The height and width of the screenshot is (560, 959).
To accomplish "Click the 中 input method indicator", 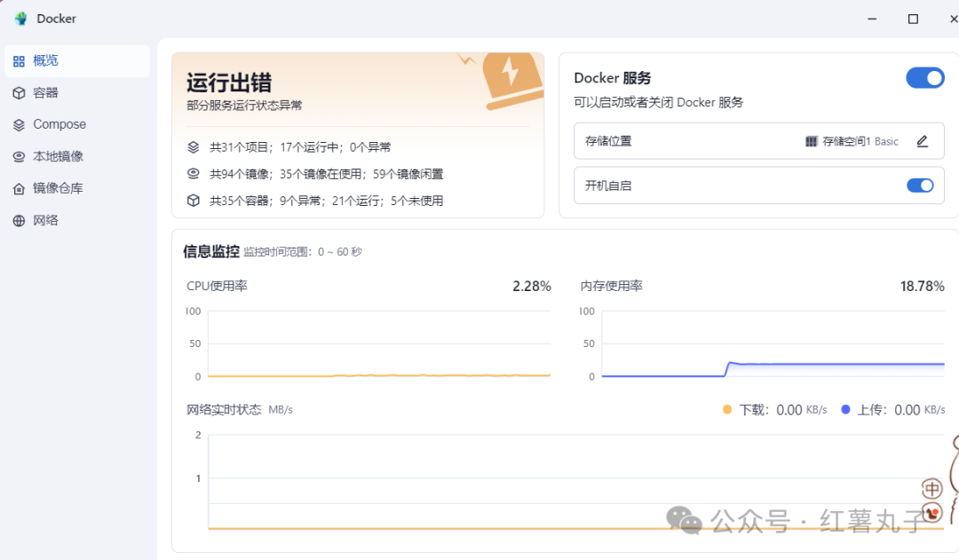I will point(932,488).
